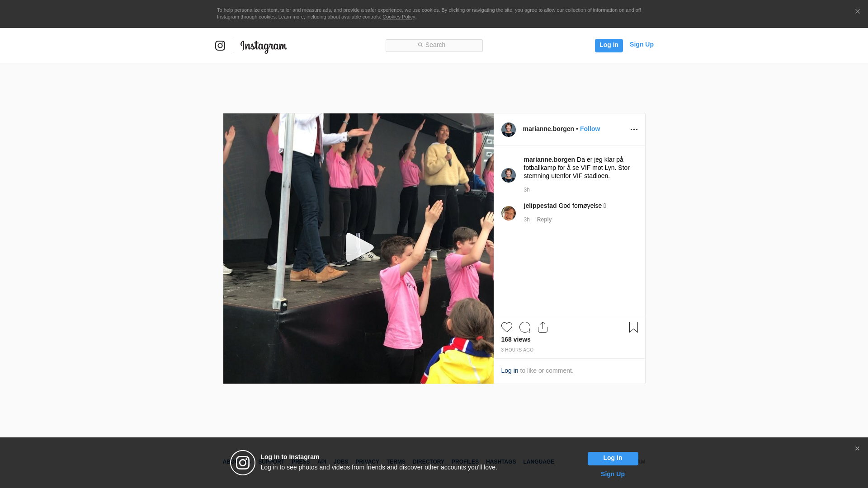Open marianne.borgen username in post header
The height and width of the screenshot is (488, 868).
pos(548,129)
